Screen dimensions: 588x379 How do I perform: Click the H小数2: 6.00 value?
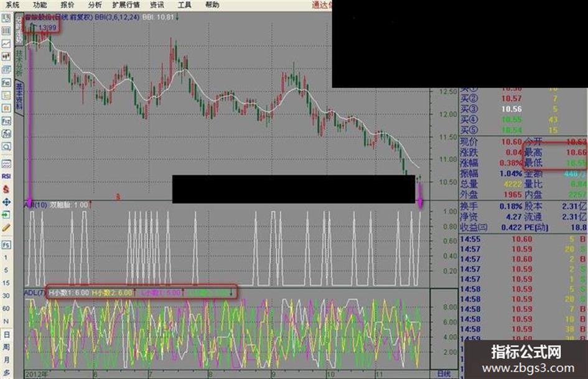point(112,292)
